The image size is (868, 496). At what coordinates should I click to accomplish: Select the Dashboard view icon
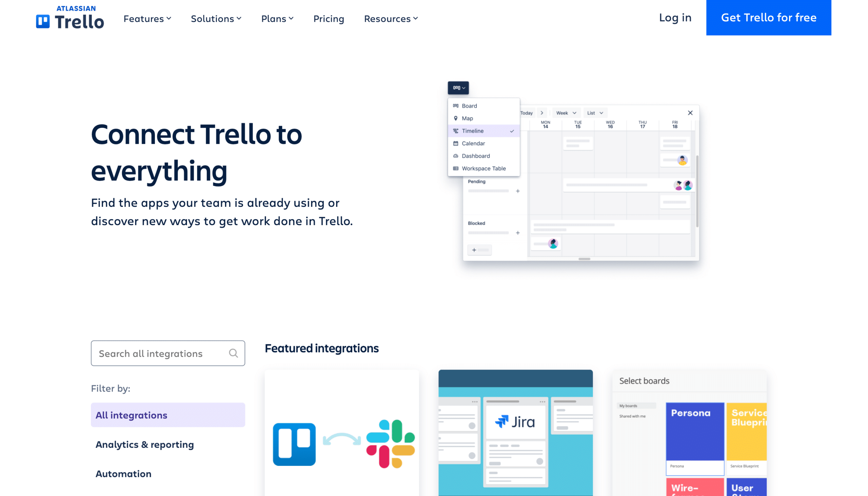tap(455, 156)
